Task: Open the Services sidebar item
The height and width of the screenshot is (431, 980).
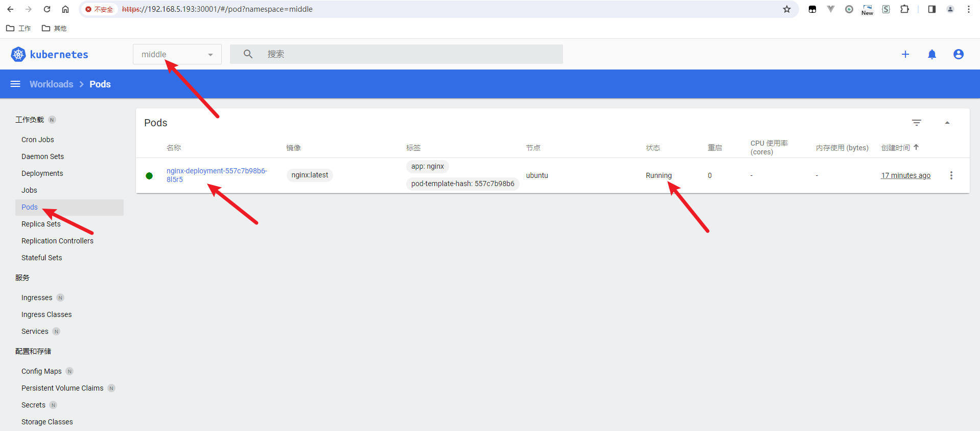Action: tap(35, 331)
